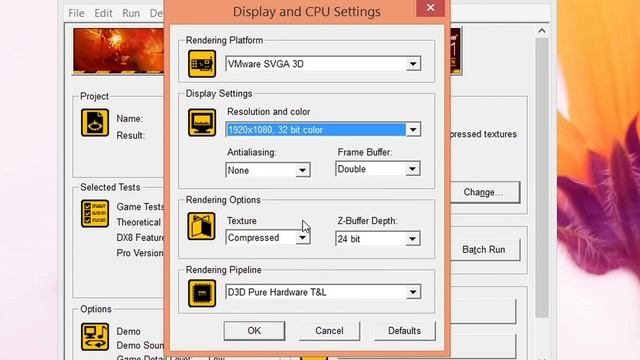Click the main window vertical scrollbar thumb

[542, 178]
